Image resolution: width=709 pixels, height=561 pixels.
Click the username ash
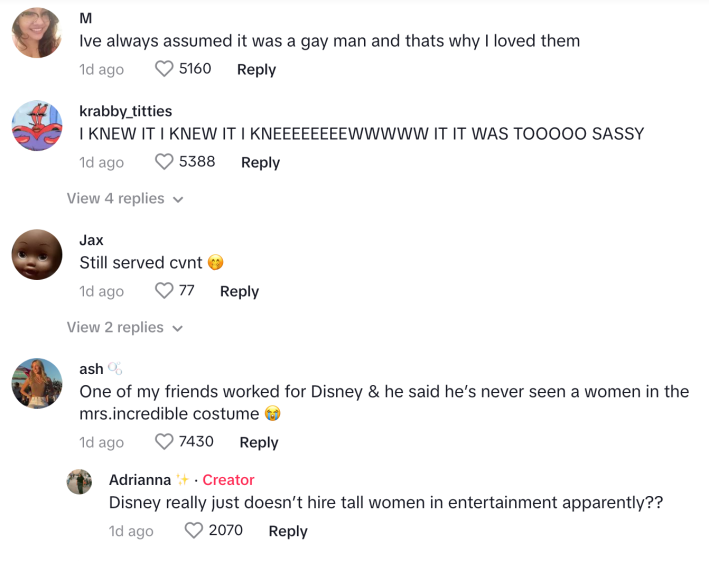point(91,369)
